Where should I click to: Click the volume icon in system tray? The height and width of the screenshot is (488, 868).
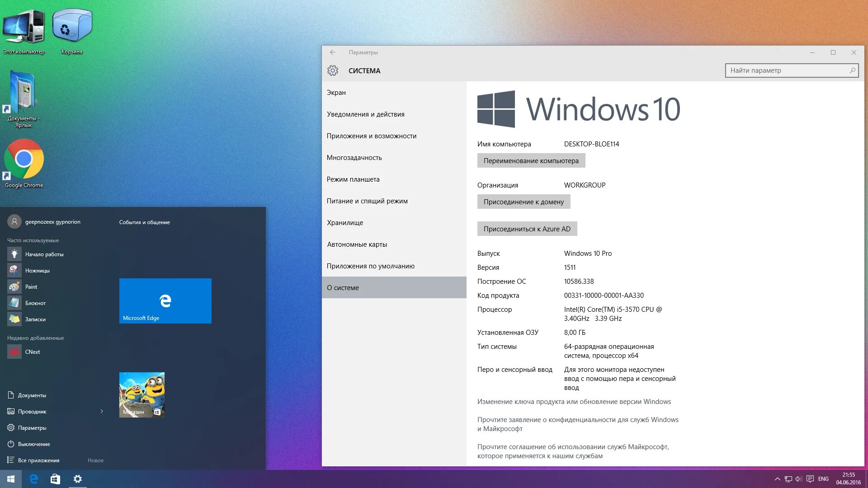coord(799,479)
